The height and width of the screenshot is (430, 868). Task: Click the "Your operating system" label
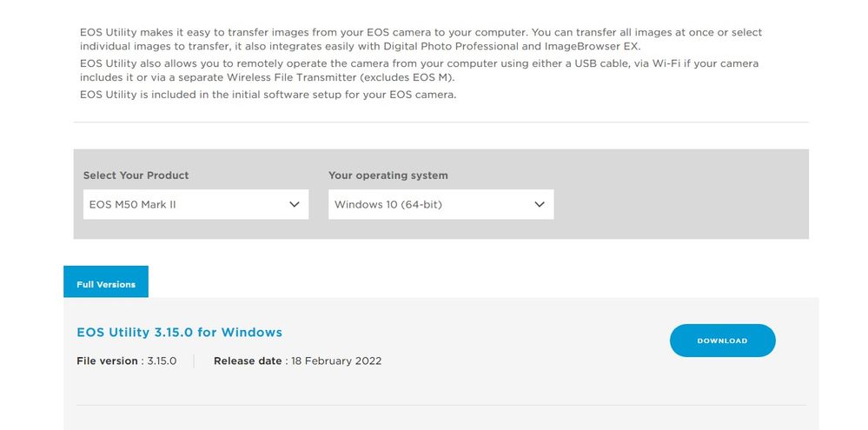tap(388, 175)
